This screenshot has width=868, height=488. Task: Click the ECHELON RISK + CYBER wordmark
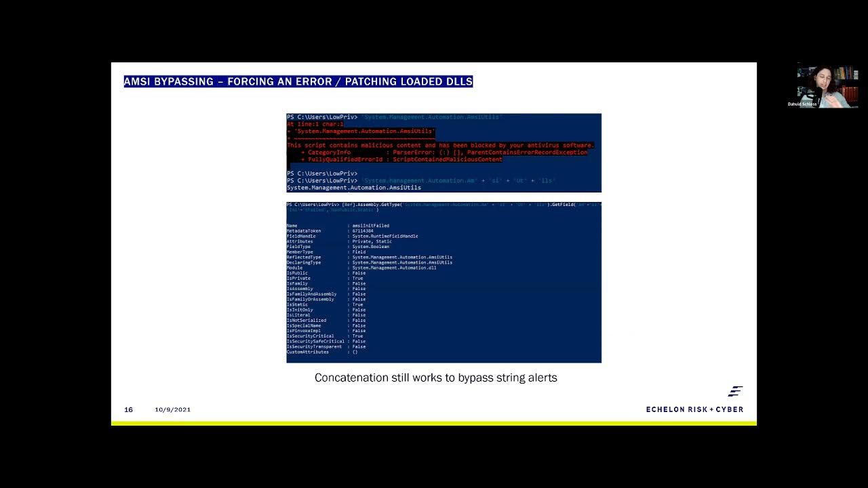coord(694,409)
